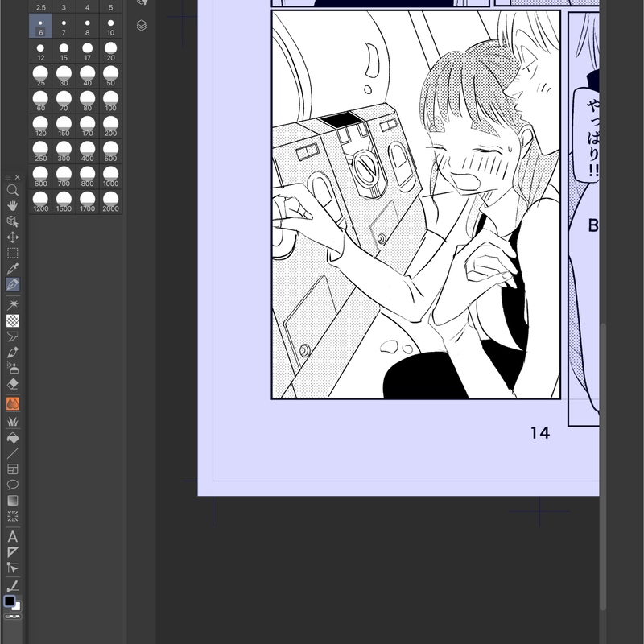Screen dimensions: 644x644
Task: Select the Gradient tool
Action: 13,500
